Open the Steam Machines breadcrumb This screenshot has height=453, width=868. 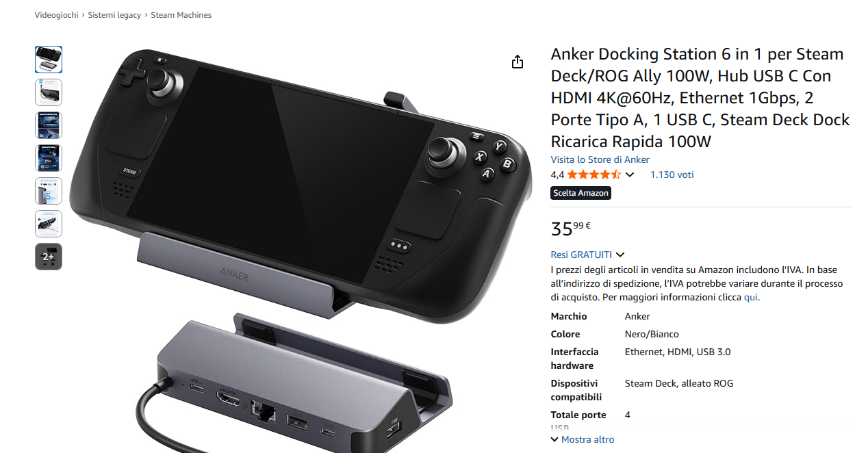[181, 15]
